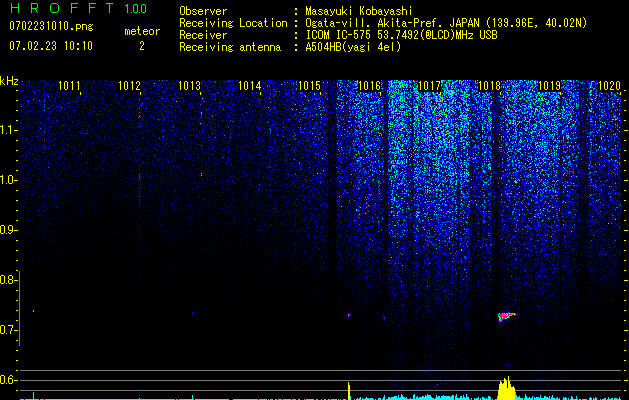Click time marker 1015
629x400 pixels.
pyautogui.click(x=309, y=86)
